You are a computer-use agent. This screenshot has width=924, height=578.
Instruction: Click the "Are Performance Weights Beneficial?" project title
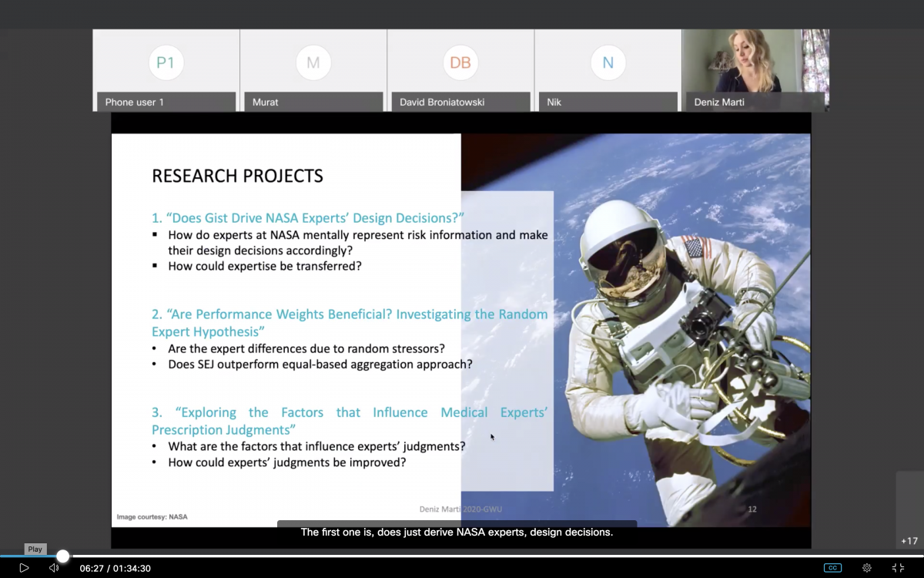click(x=350, y=323)
